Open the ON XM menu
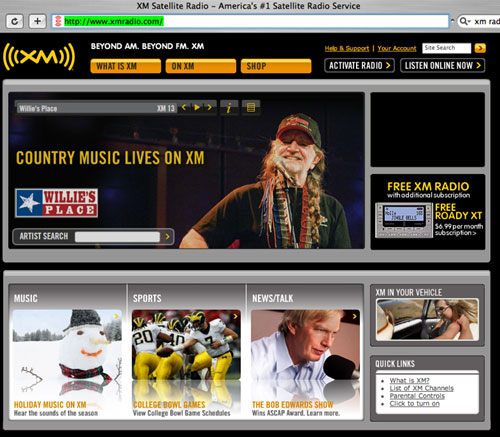The image size is (500, 437). (201, 66)
